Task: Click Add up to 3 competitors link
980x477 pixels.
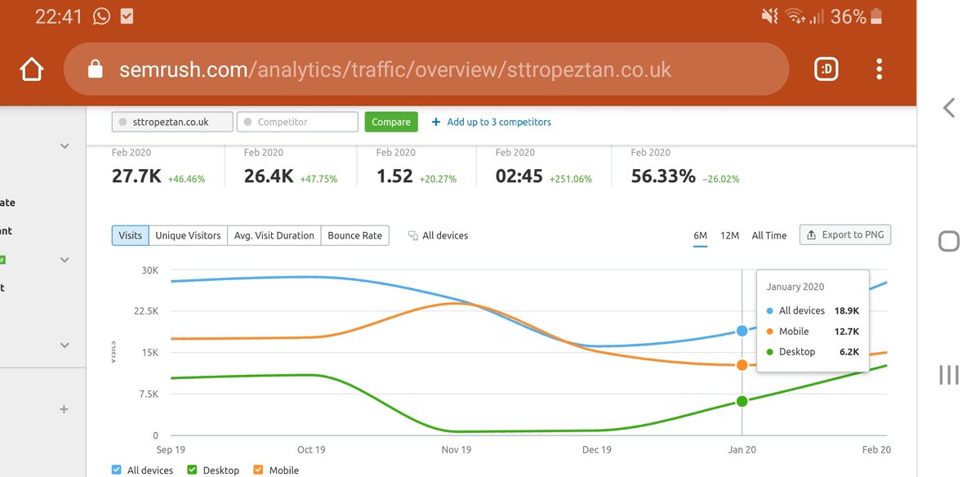Action: [499, 122]
